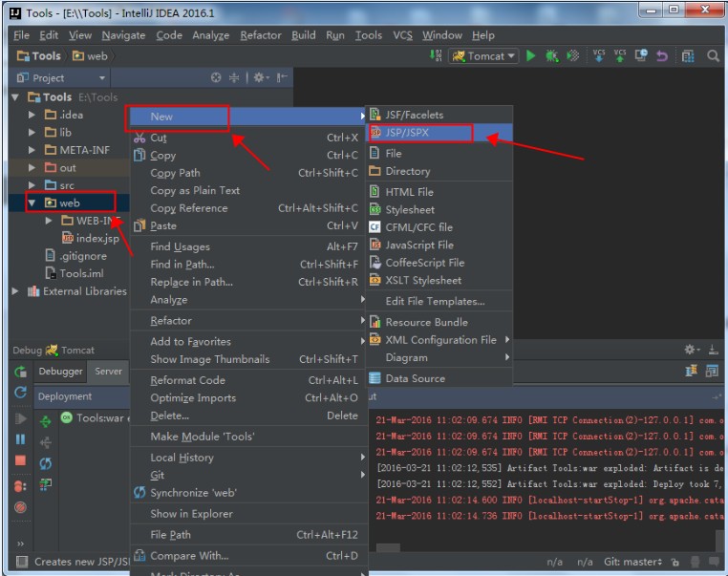Open Project Structure icon in toolbar
This screenshot has height=576, width=728.
pos(688,56)
